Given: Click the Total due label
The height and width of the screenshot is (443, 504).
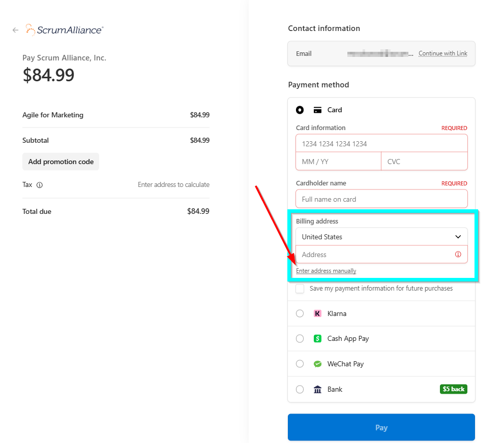Looking at the screenshot, I should 37,211.
